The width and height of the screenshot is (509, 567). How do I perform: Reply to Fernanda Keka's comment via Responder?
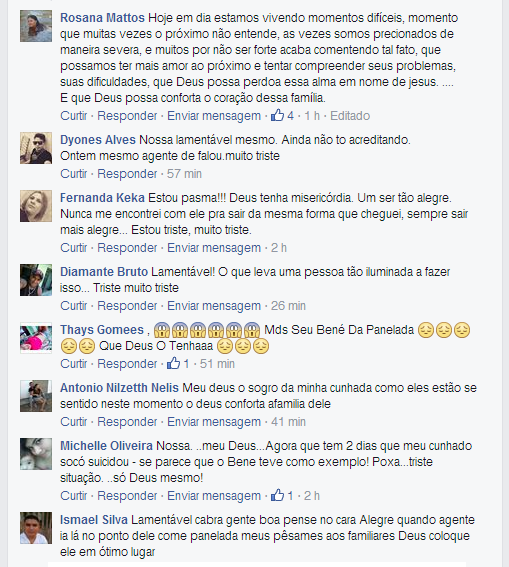pos(127,248)
